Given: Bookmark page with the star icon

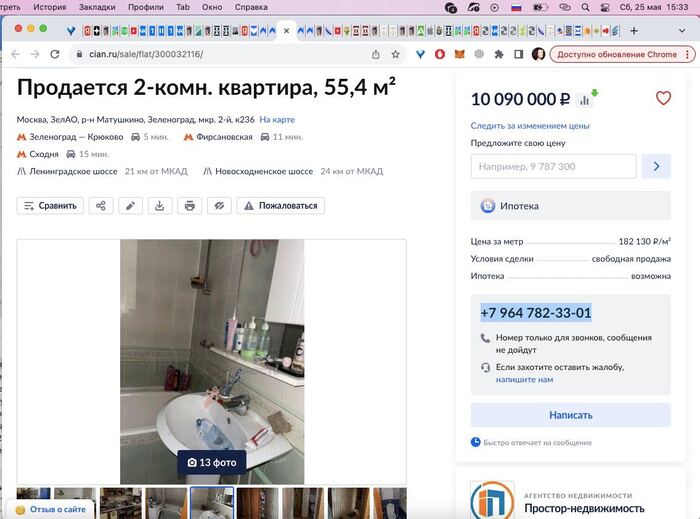Looking at the screenshot, I should [x=396, y=54].
